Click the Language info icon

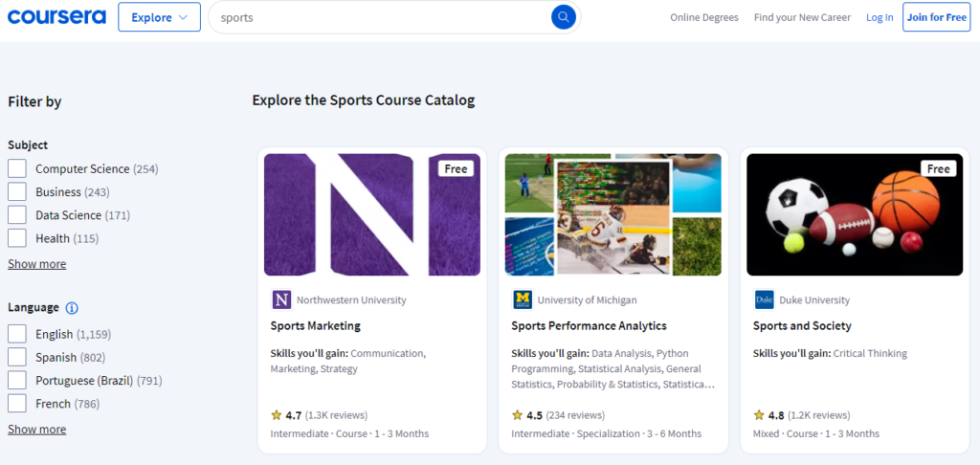coord(72,307)
